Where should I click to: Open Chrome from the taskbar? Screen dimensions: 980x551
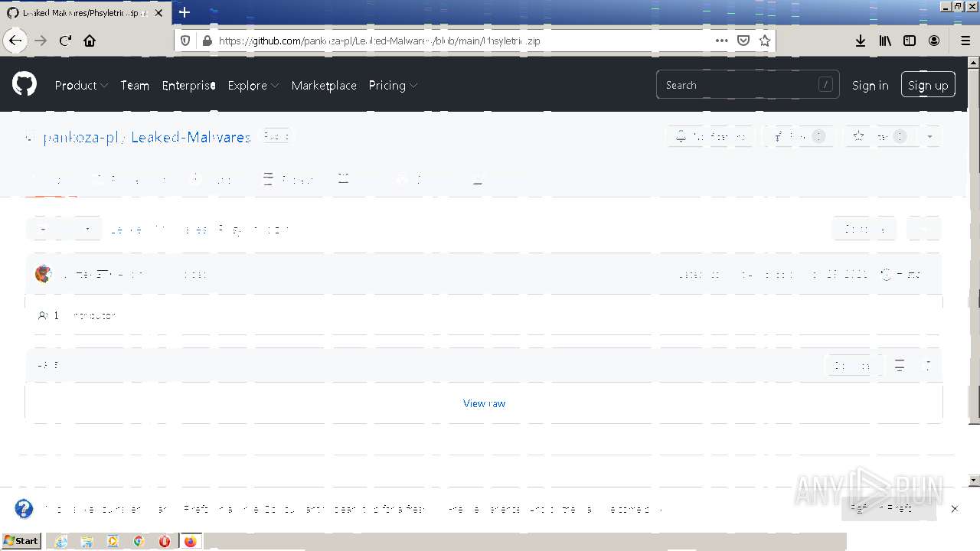[139, 541]
